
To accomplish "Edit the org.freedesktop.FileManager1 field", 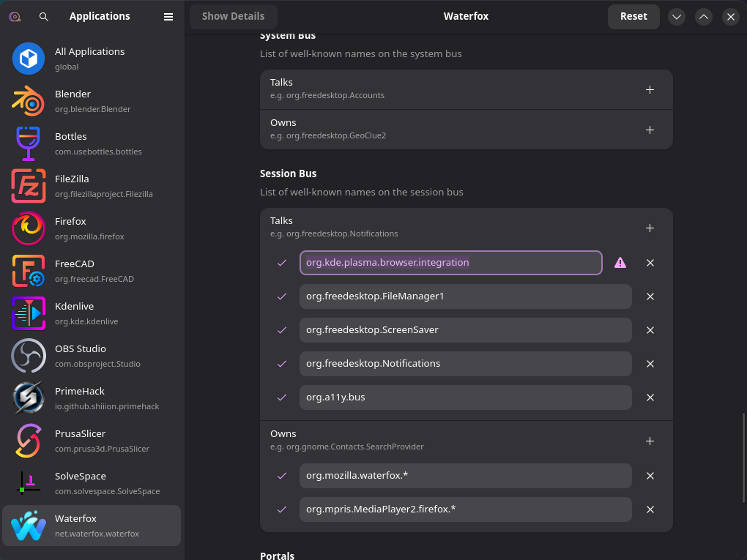I will point(466,296).
